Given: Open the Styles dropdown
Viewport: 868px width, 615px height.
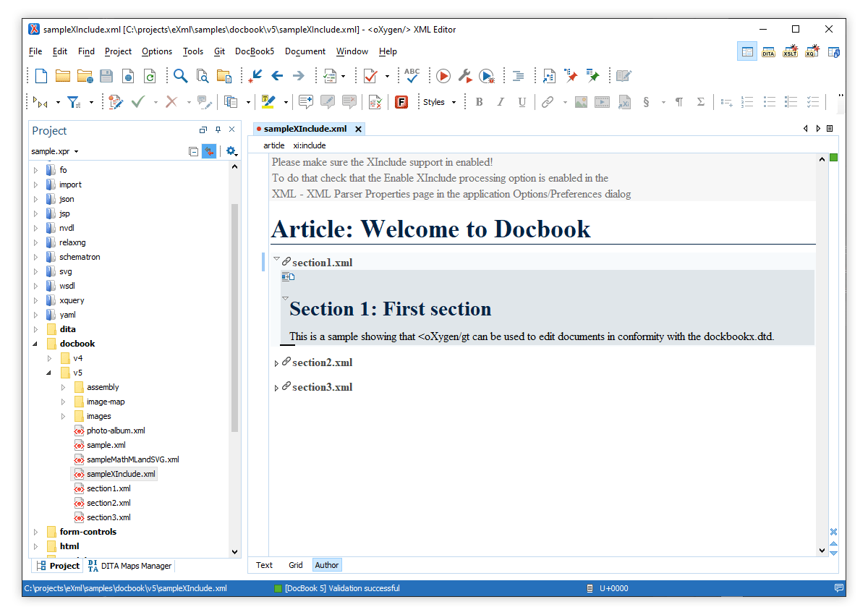Looking at the screenshot, I should (440, 102).
